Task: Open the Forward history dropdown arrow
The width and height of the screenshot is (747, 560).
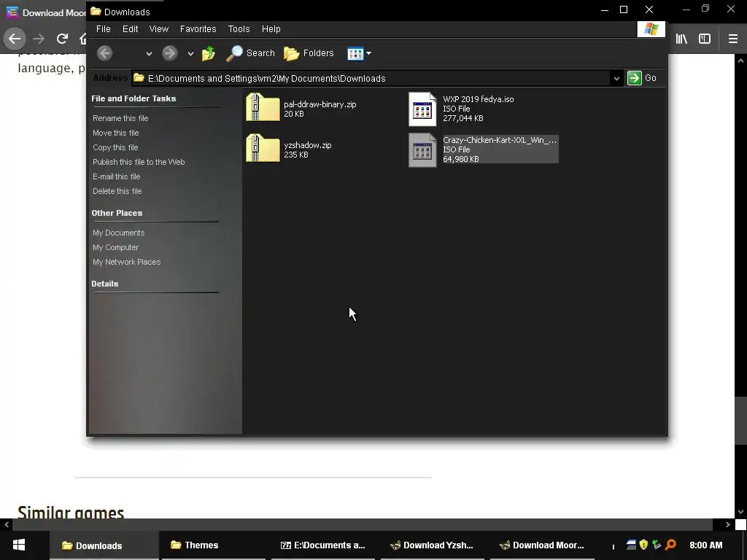Action: tap(190, 54)
